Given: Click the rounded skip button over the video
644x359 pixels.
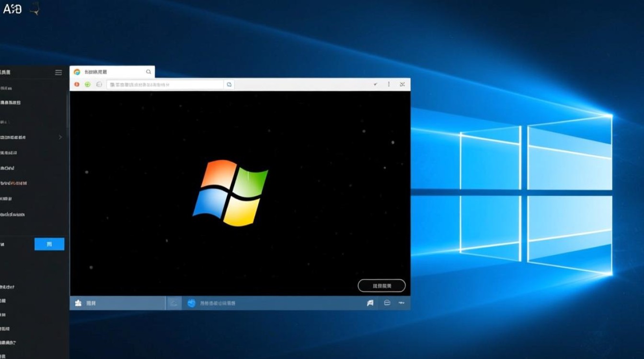Looking at the screenshot, I should [381, 285].
